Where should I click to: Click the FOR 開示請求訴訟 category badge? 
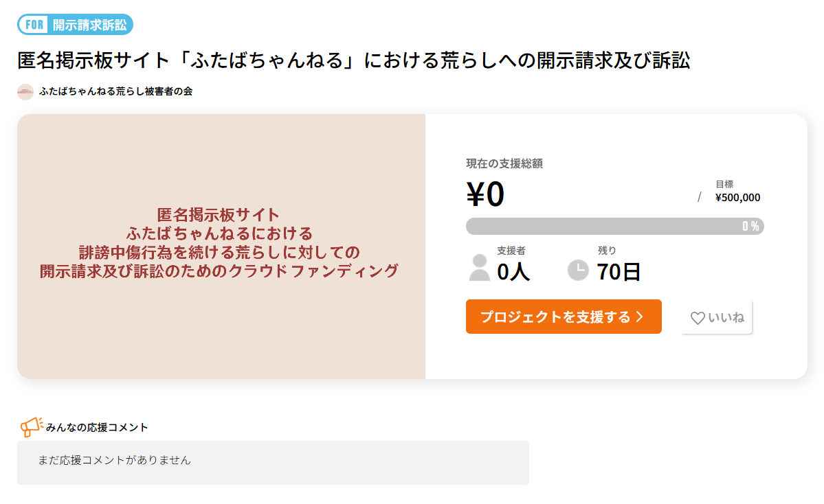point(75,25)
